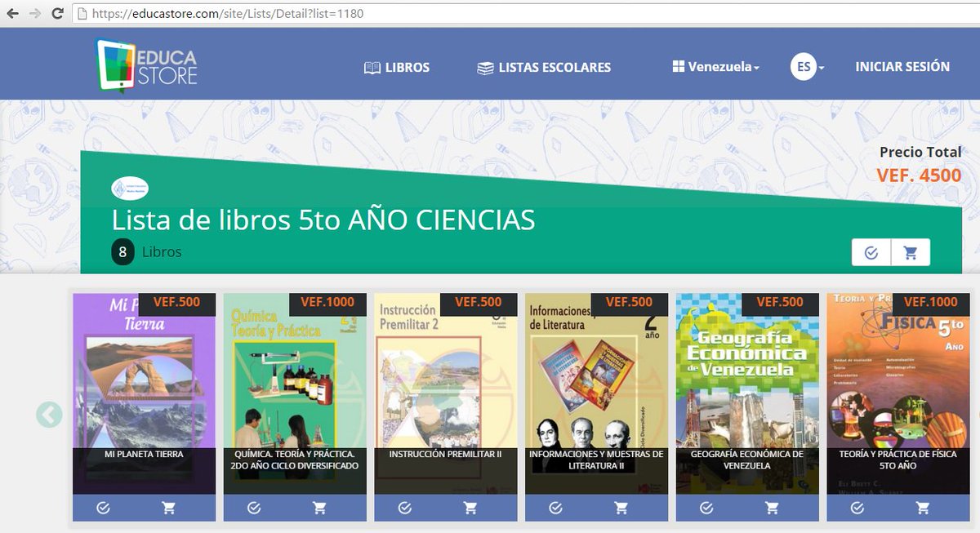Toggle the check icon under Química Teoría y Práctica
The width and height of the screenshot is (980, 533).
click(x=254, y=508)
